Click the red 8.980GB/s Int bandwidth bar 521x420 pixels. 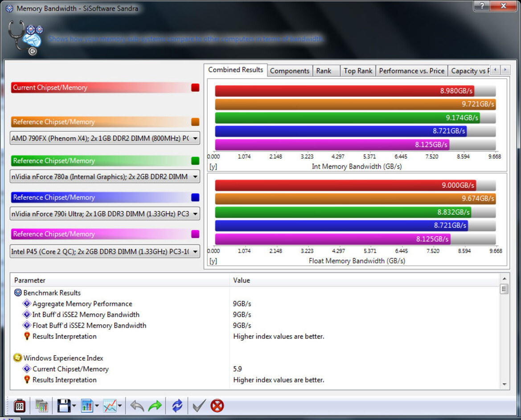(x=344, y=91)
